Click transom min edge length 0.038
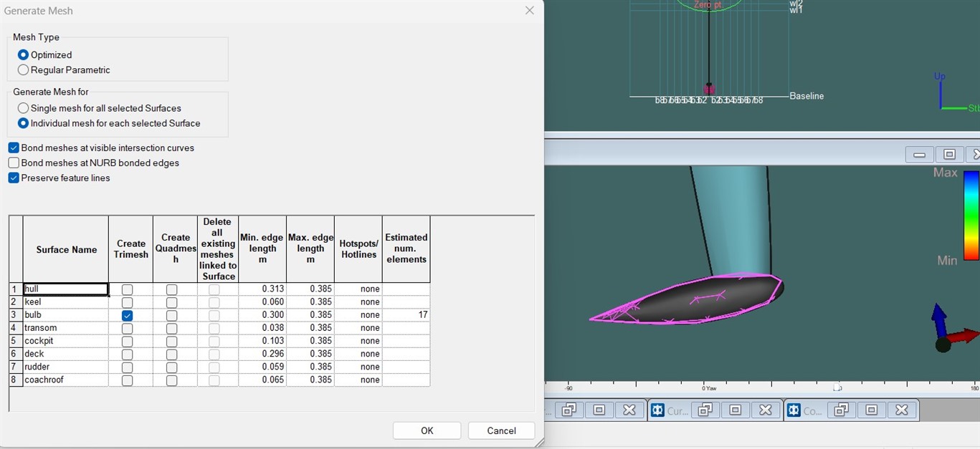 pyautogui.click(x=262, y=328)
